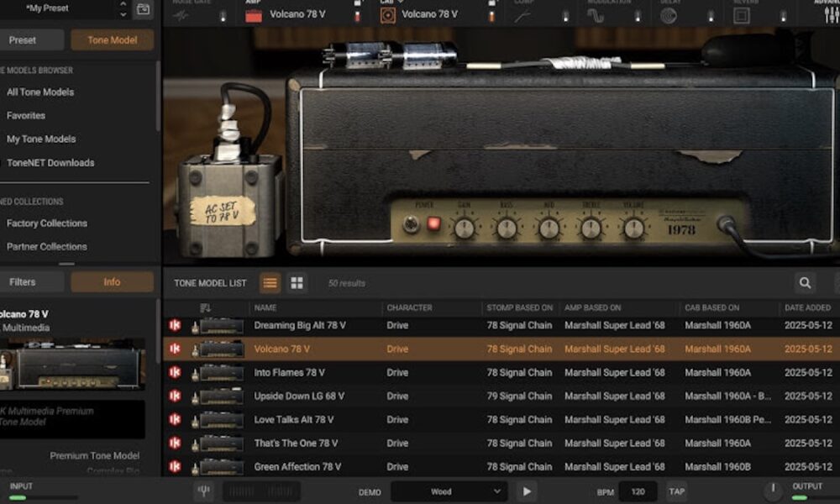
Task: Open the Delay module icon
Action: pos(668,16)
